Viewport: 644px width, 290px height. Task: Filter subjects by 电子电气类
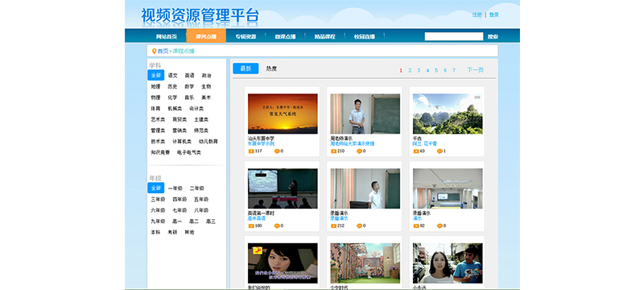coord(189,152)
